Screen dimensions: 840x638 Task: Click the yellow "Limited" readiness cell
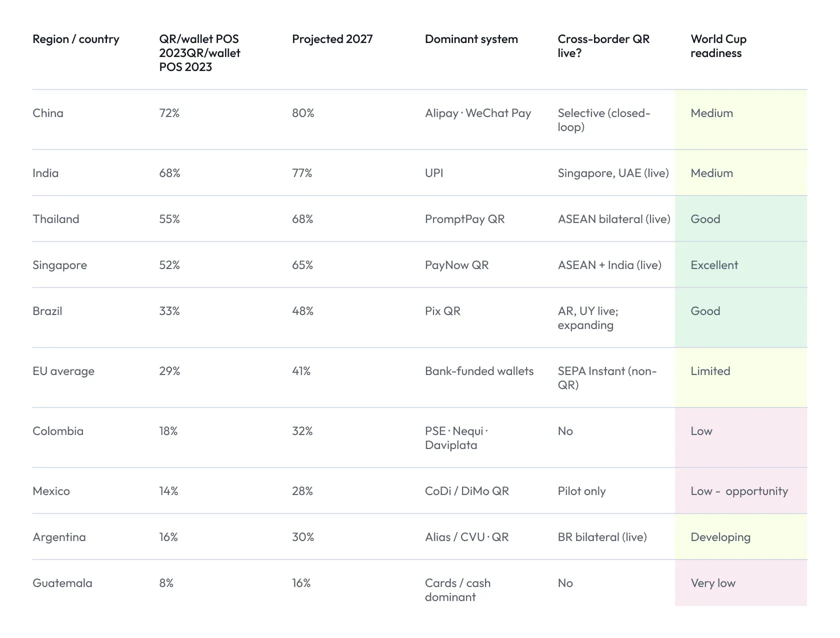(x=710, y=371)
